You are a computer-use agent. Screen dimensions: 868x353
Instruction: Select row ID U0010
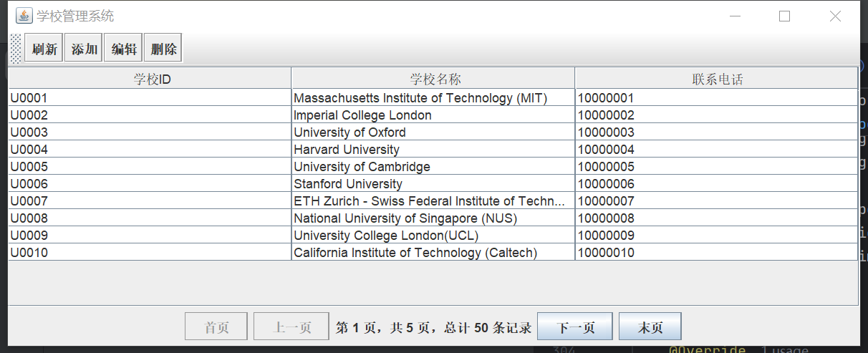(x=150, y=253)
